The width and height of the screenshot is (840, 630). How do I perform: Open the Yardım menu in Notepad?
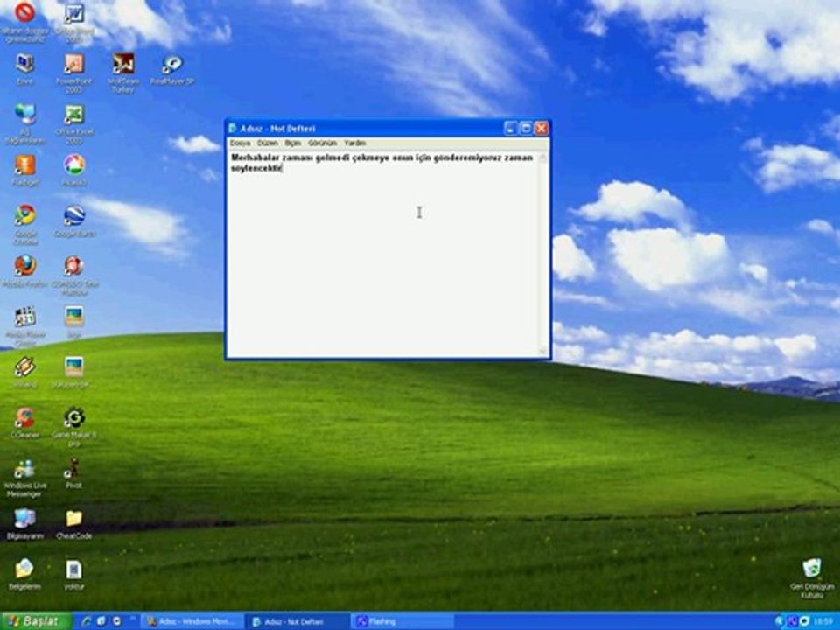click(354, 143)
